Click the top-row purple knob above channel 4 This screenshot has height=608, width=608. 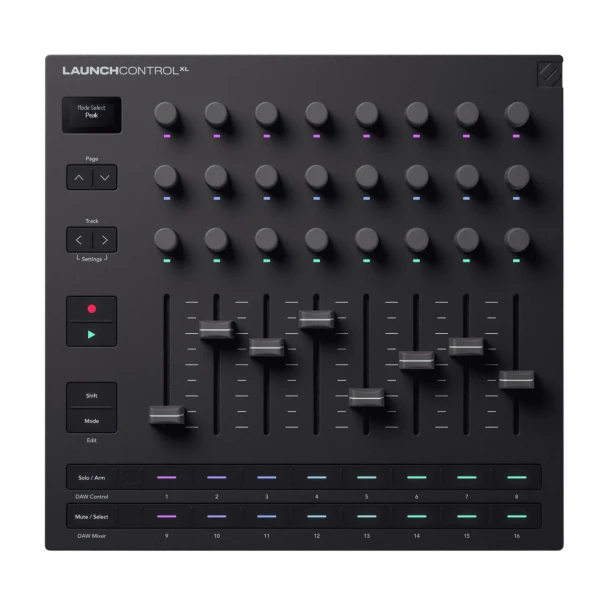(316, 114)
